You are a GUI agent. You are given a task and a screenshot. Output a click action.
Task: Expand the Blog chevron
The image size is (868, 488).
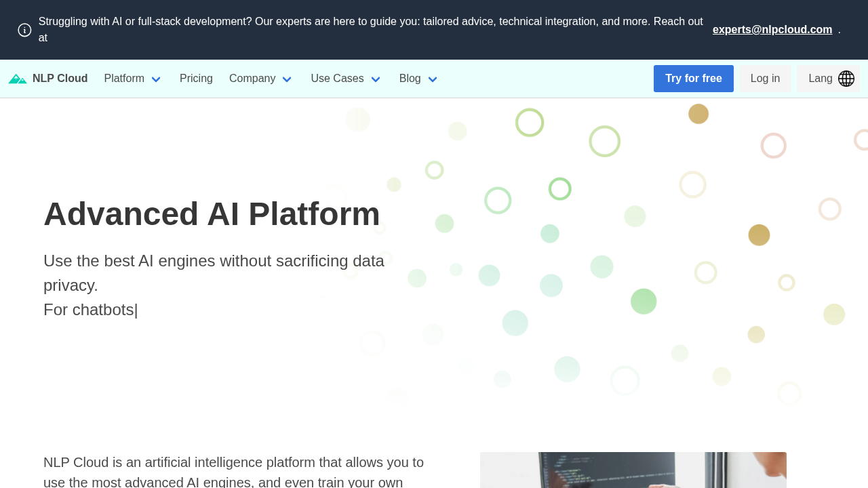click(x=433, y=79)
